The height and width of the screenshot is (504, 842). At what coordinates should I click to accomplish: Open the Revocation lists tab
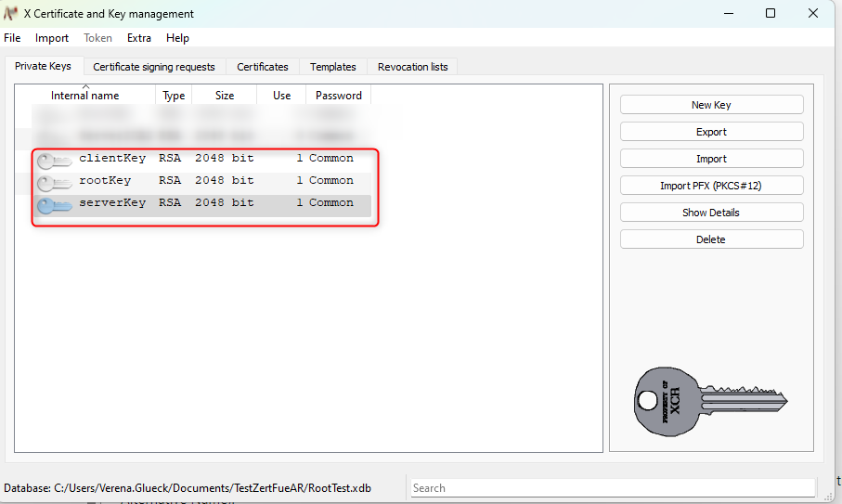point(412,67)
